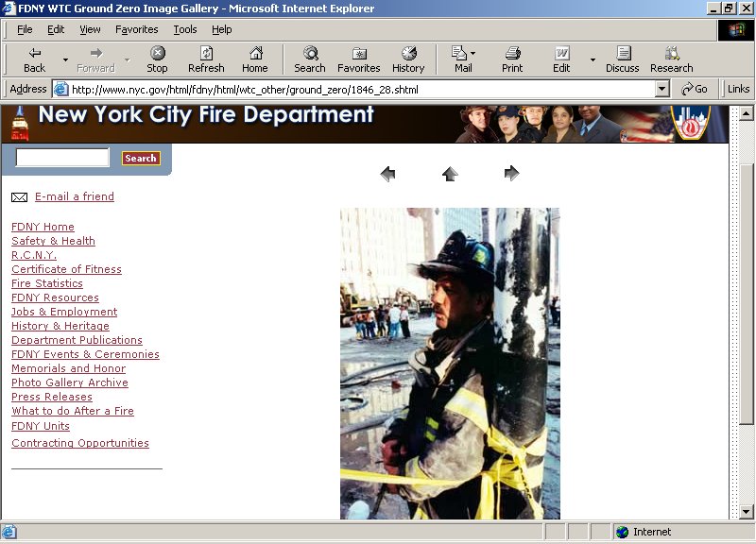The width and height of the screenshot is (756, 544).
Task: Show the previous gallery image arrow
Action: [x=387, y=174]
